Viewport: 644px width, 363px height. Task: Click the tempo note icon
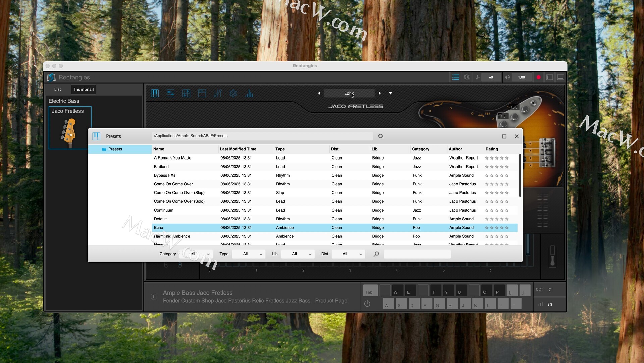pos(478,77)
